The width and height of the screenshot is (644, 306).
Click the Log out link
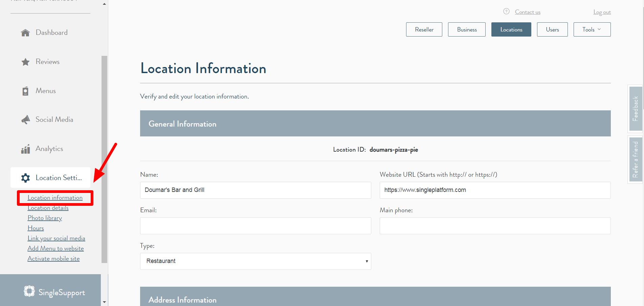pyautogui.click(x=602, y=12)
